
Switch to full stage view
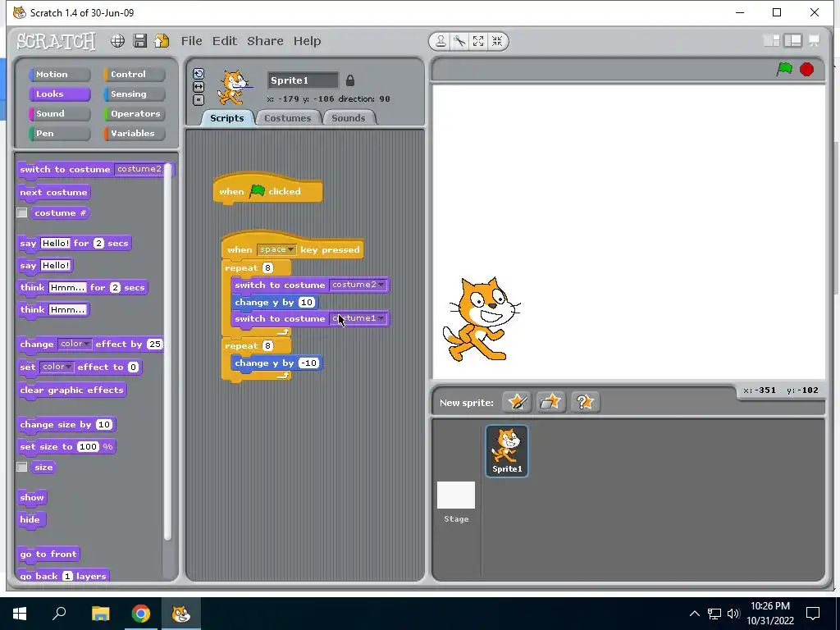coord(793,41)
